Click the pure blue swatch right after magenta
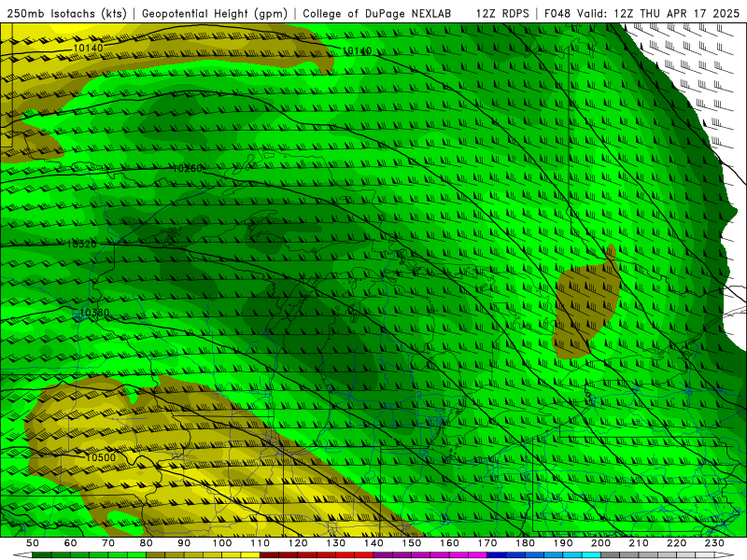This screenshot has height=560, width=747. (x=497, y=554)
